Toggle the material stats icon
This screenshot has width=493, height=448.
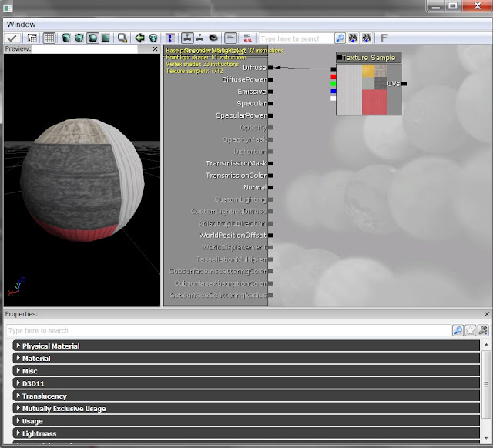coord(231,38)
